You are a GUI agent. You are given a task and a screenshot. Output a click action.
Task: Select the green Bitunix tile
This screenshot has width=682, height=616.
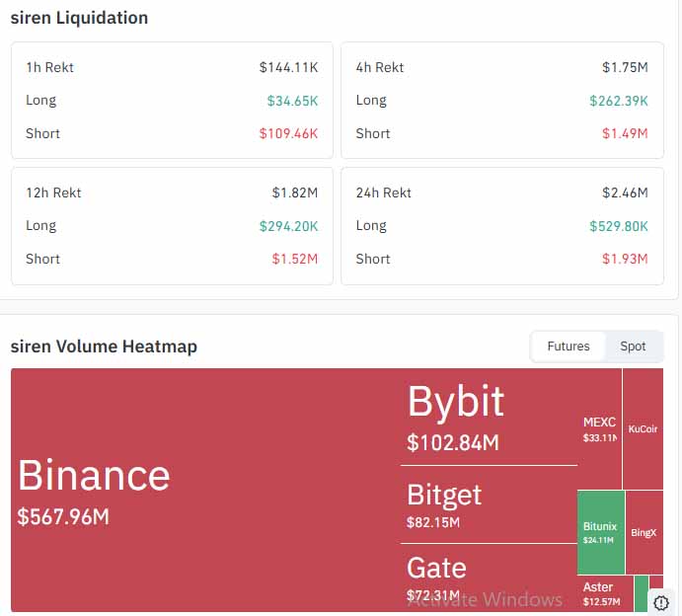pyautogui.click(x=600, y=532)
